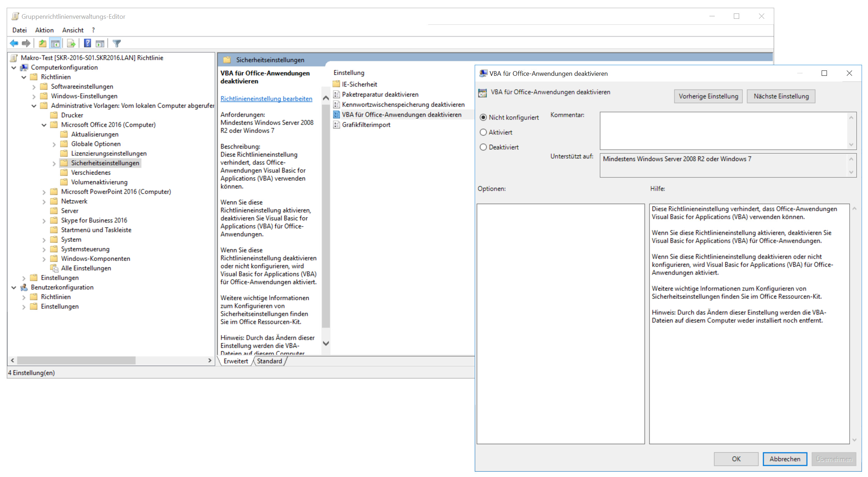Click the filter icon in the toolbar
Screen dimensions: 868x477
coord(116,43)
